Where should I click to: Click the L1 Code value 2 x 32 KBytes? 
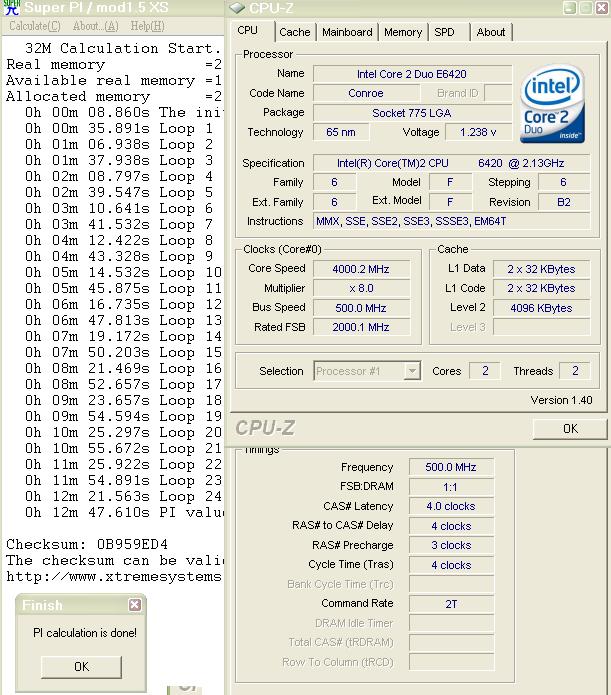click(541, 288)
